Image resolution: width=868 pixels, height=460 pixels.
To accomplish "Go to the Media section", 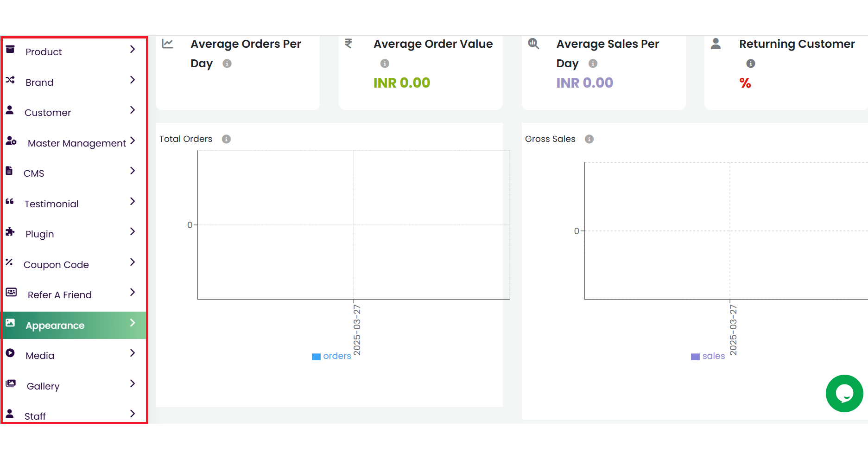I will (40, 356).
